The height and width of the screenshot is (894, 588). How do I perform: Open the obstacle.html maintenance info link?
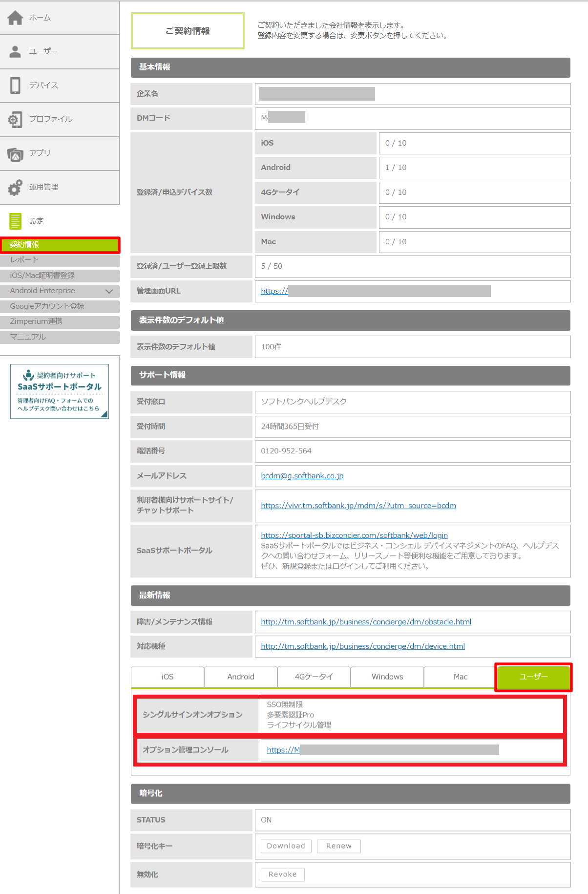point(366,622)
